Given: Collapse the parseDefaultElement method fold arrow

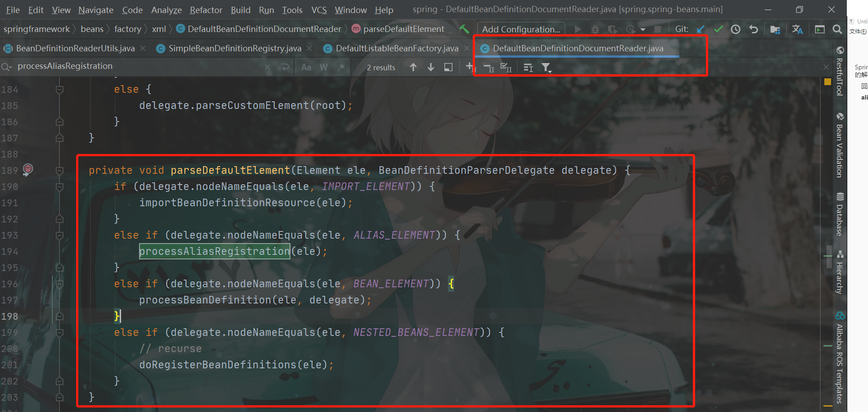Looking at the screenshot, I should [x=59, y=170].
